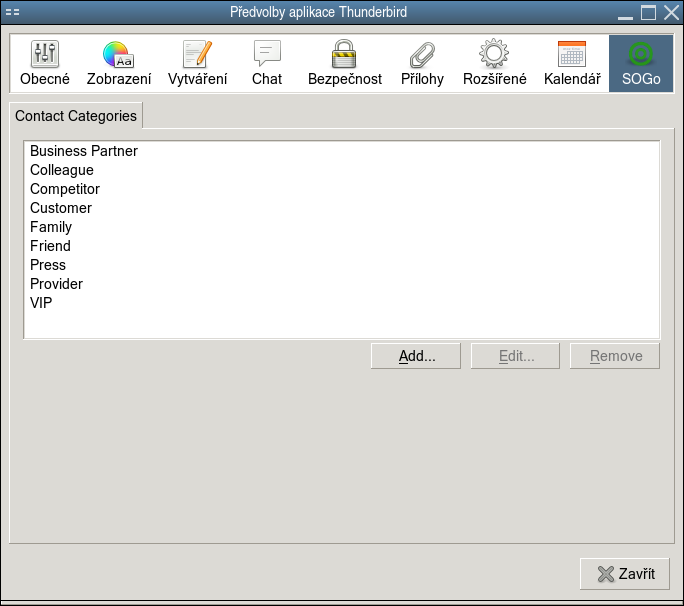Pick the Press category entry
Image resolution: width=684 pixels, height=606 pixels.
pyautogui.click(x=48, y=265)
